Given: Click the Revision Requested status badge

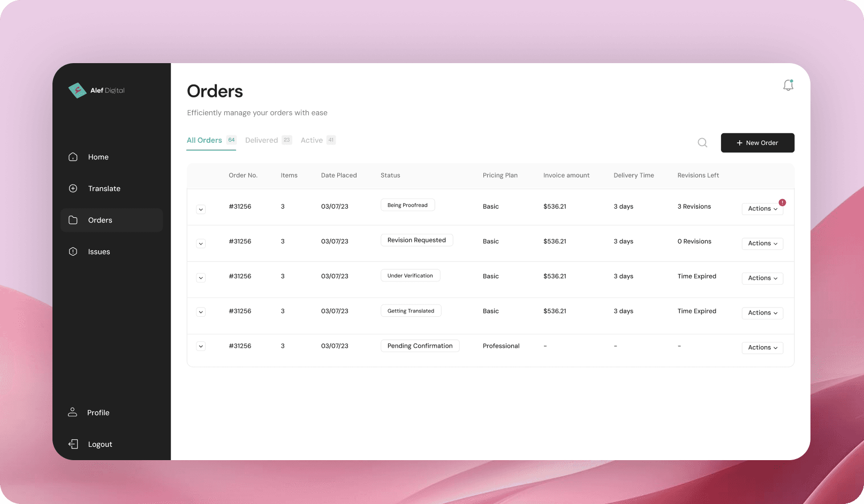Looking at the screenshot, I should [x=416, y=240].
